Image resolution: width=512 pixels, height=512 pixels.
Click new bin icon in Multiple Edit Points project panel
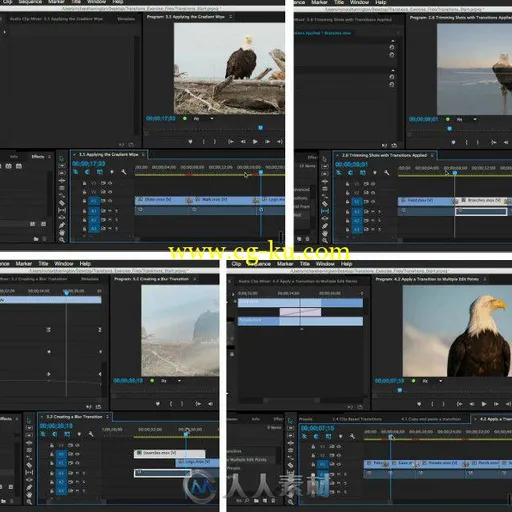(256, 500)
